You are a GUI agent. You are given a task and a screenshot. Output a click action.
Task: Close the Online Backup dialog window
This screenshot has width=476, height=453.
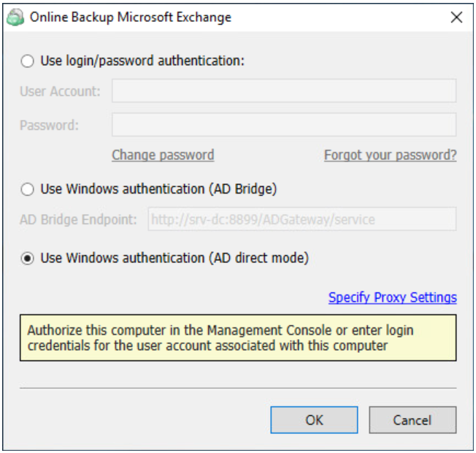(456, 18)
